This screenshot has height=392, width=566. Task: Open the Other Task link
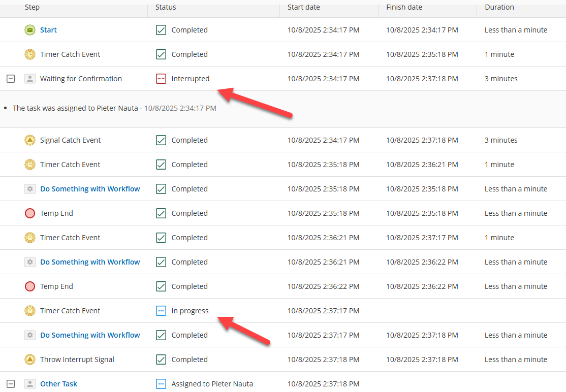pyautogui.click(x=58, y=384)
